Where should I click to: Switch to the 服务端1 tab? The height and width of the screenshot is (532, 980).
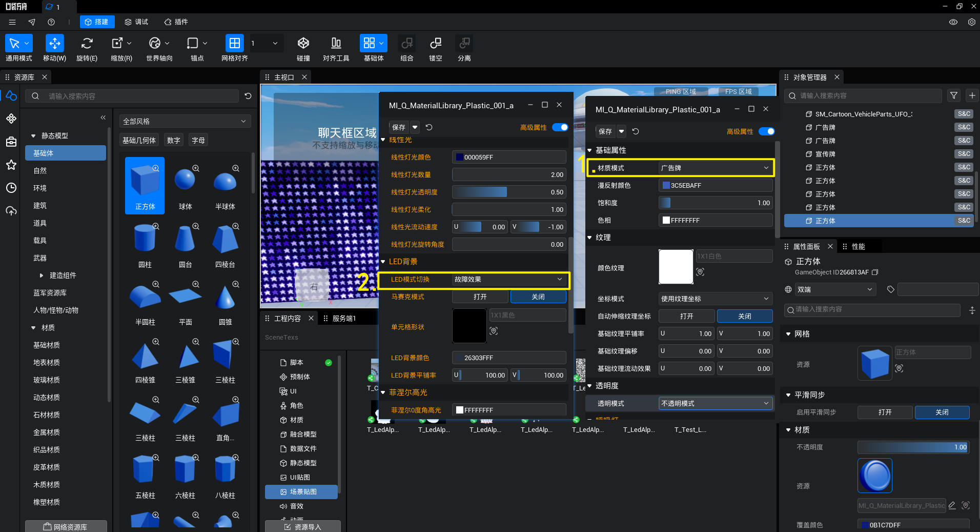click(x=344, y=319)
